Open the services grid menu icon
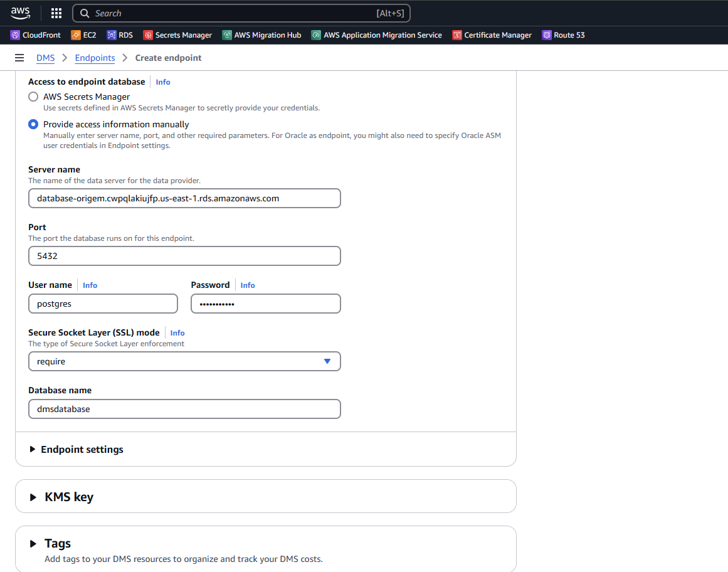728x572 pixels. tap(56, 13)
